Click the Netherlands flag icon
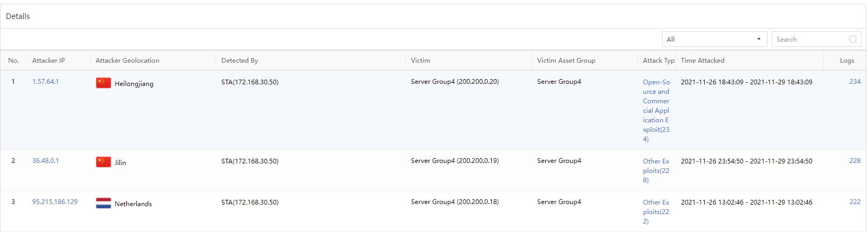This screenshot has width=868, height=232. click(x=103, y=204)
